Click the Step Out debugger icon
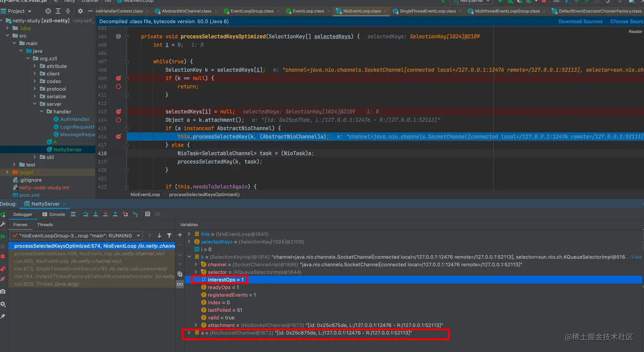The width and height of the screenshot is (644, 352). pos(115,214)
